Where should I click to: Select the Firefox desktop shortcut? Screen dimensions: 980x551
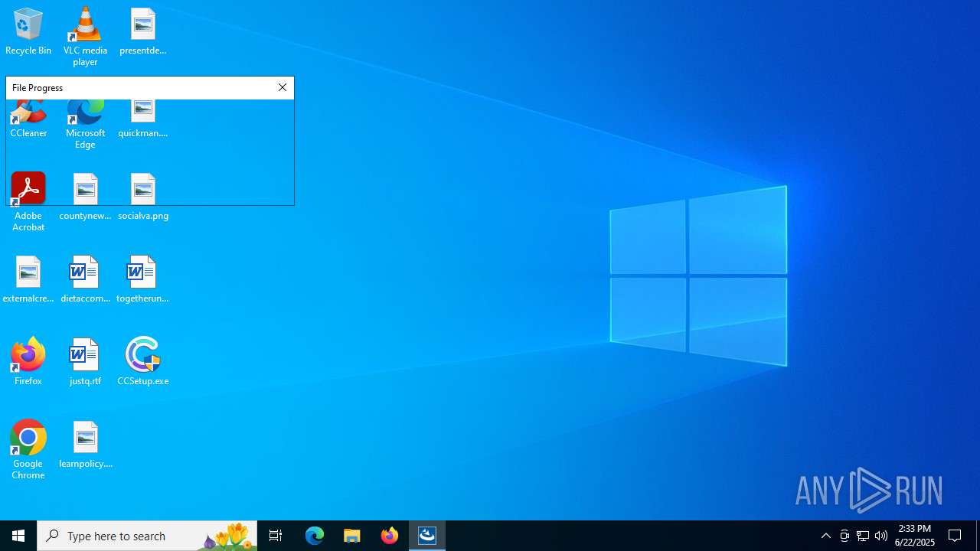(x=28, y=362)
